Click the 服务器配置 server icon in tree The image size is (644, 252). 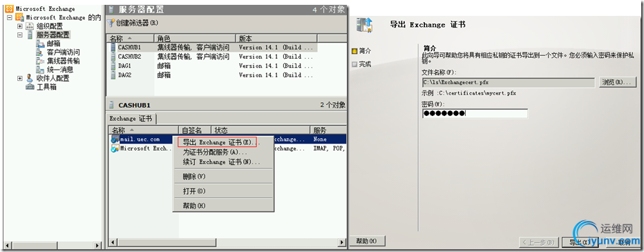click(30, 35)
